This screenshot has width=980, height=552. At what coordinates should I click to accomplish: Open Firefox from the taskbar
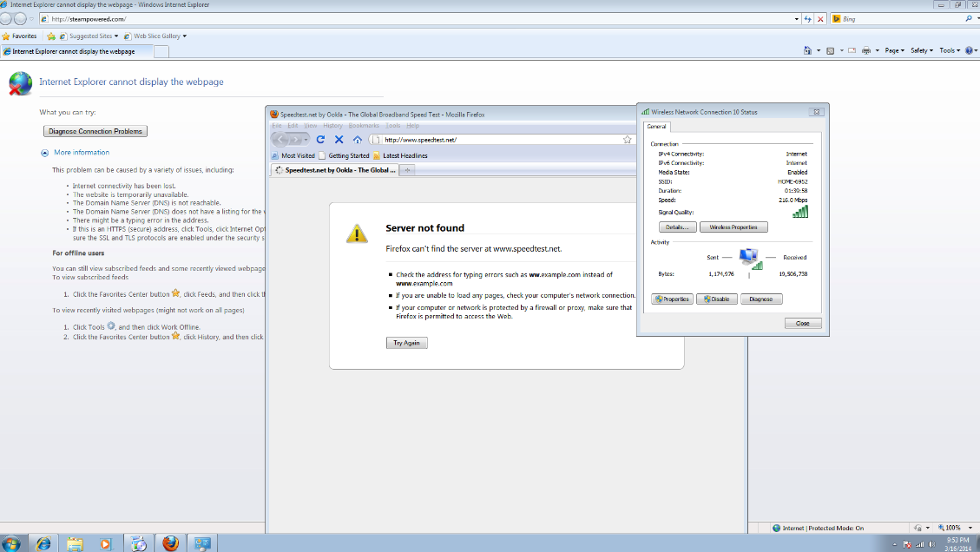[x=170, y=543]
